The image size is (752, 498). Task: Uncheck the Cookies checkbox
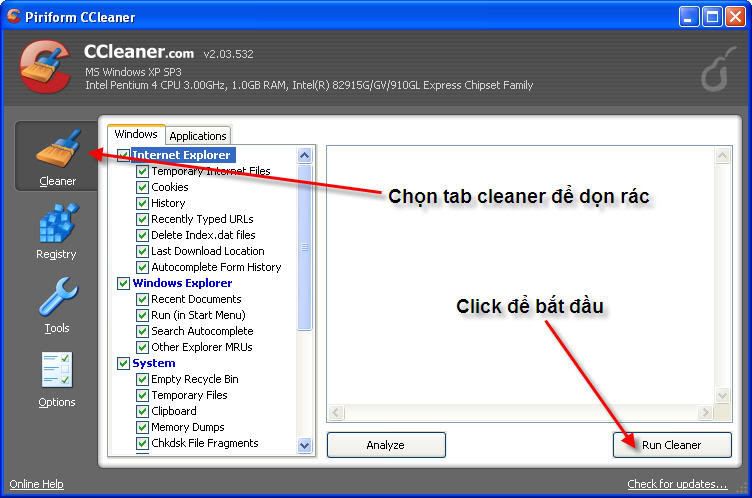point(142,187)
